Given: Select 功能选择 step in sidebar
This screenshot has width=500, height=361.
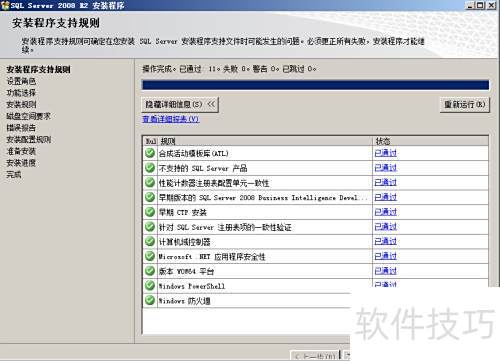Looking at the screenshot, I should (21, 93).
